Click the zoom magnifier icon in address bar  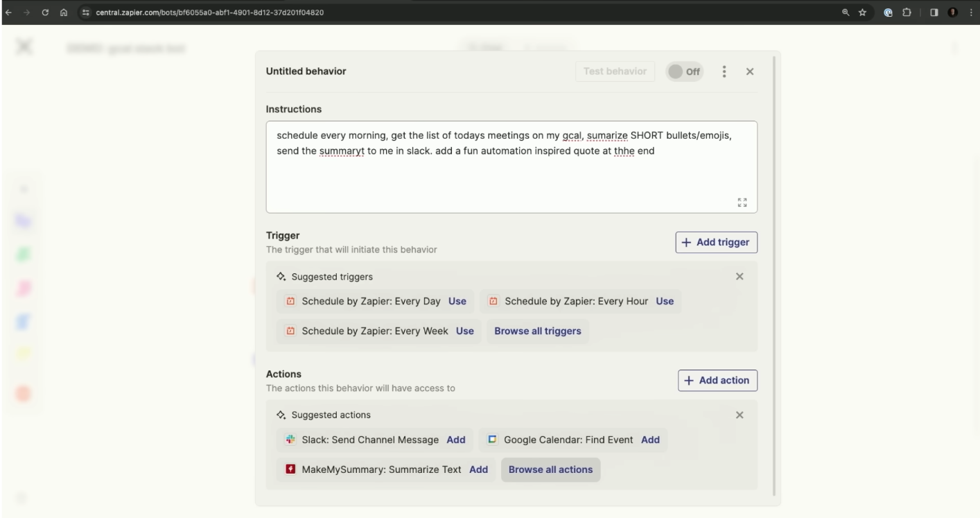(x=847, y=12)
